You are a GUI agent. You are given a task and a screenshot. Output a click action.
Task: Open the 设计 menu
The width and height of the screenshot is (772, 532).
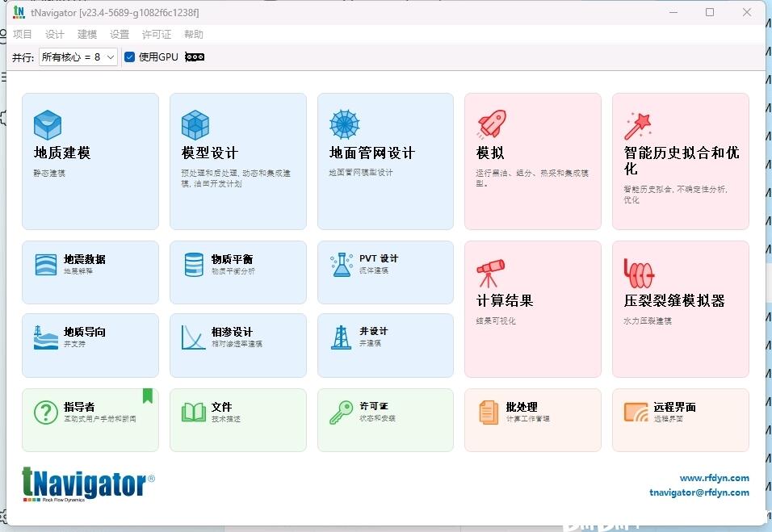coord(55,35)
